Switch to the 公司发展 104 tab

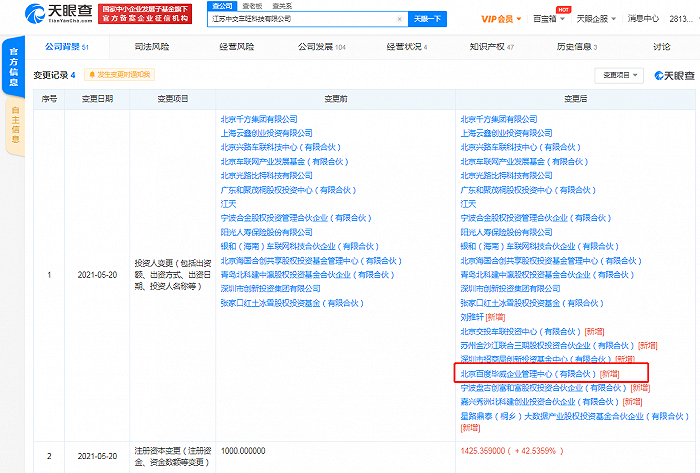click(x=322, y=46)
